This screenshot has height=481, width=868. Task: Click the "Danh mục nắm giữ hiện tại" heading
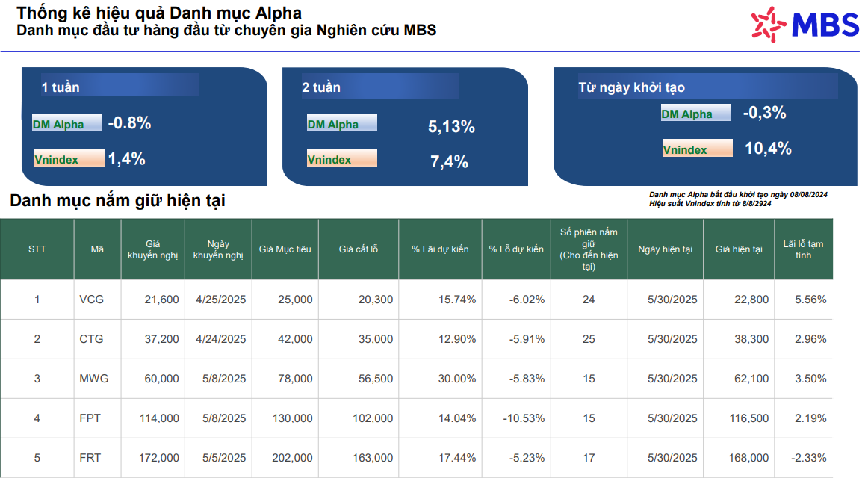pyautogui.click(x=117, y=201)
